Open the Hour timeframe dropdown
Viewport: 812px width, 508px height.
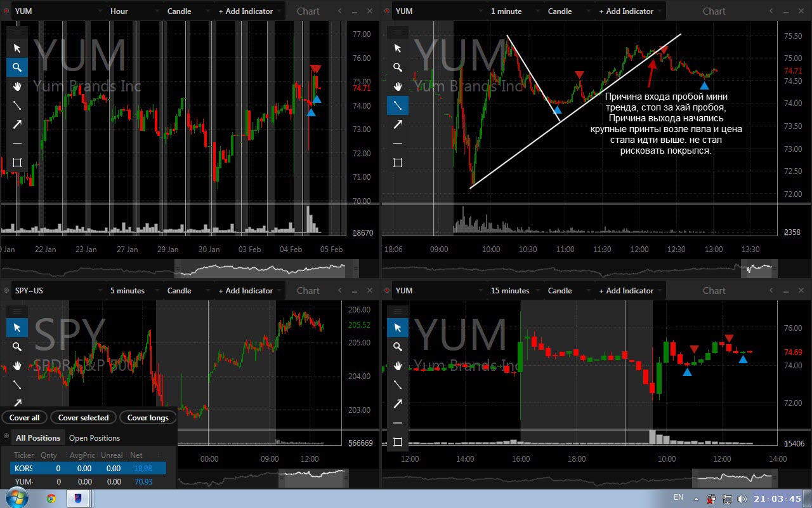point(134,11)
